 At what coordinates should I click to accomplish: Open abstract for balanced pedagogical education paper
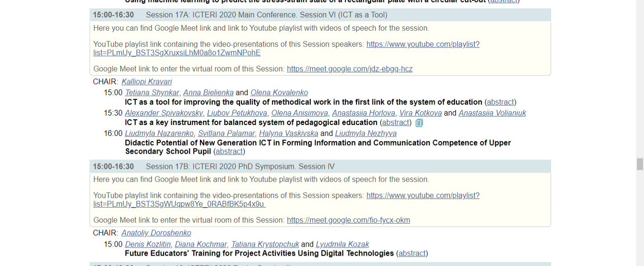point(396,122)
